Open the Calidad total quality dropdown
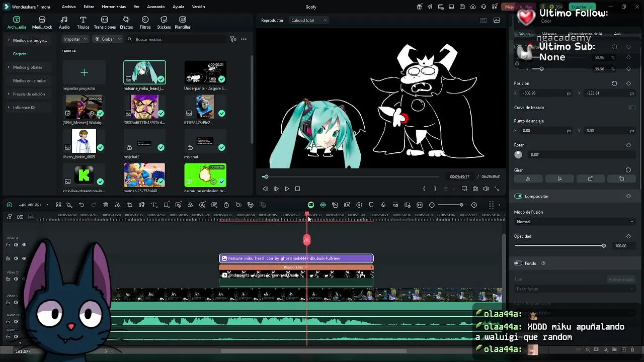The height and width of the screenshot is (362, 644). point(308,20)
